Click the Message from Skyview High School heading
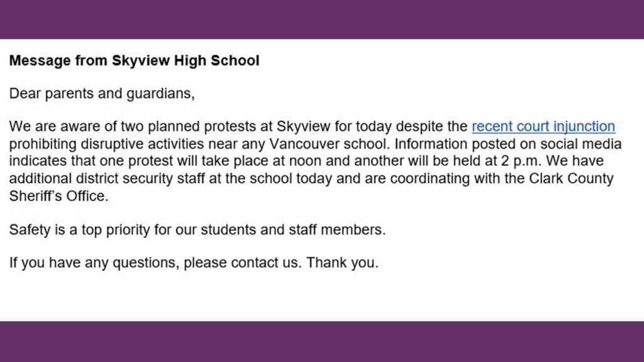This screenshot has width=644, height=362. pyautogui.click(x=135, y=61)
